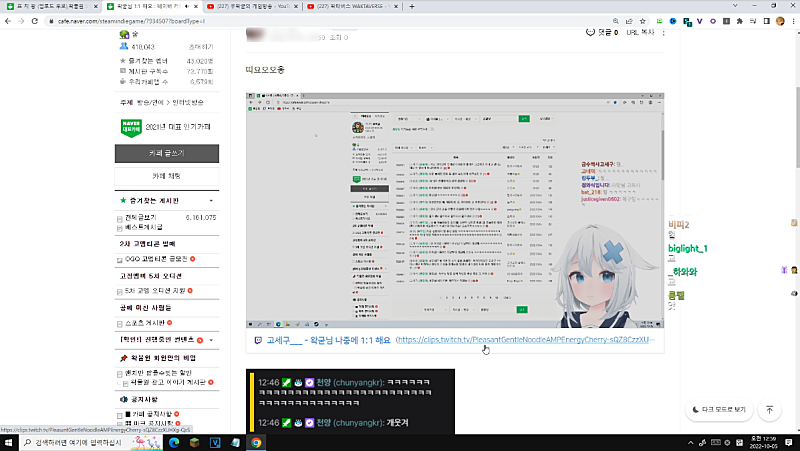Click the 우리카페앱 수 count row
800x451 pixels.
click(167, 81)
